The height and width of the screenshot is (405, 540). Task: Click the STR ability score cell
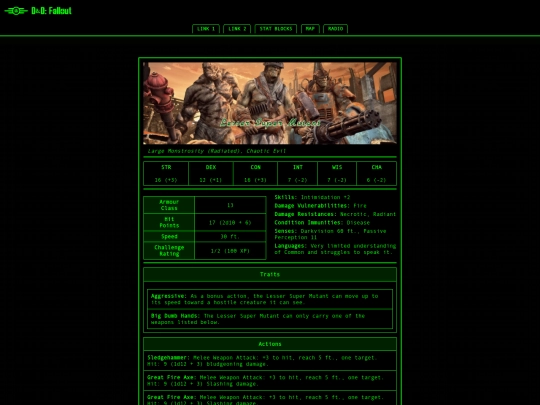pyautogui.click(x=166, y=174)
